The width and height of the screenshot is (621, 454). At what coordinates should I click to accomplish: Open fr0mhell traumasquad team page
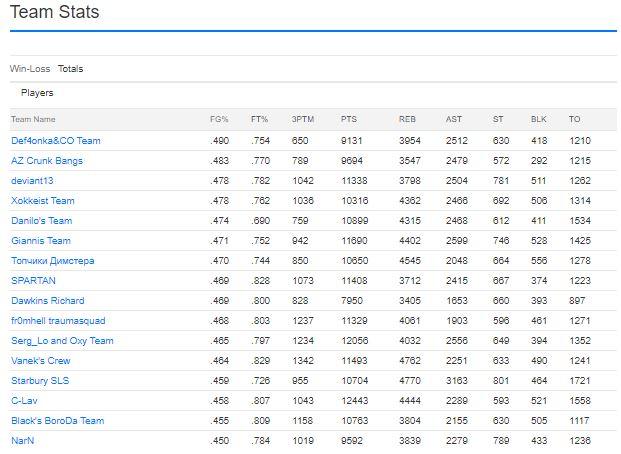tap(58, 321)
